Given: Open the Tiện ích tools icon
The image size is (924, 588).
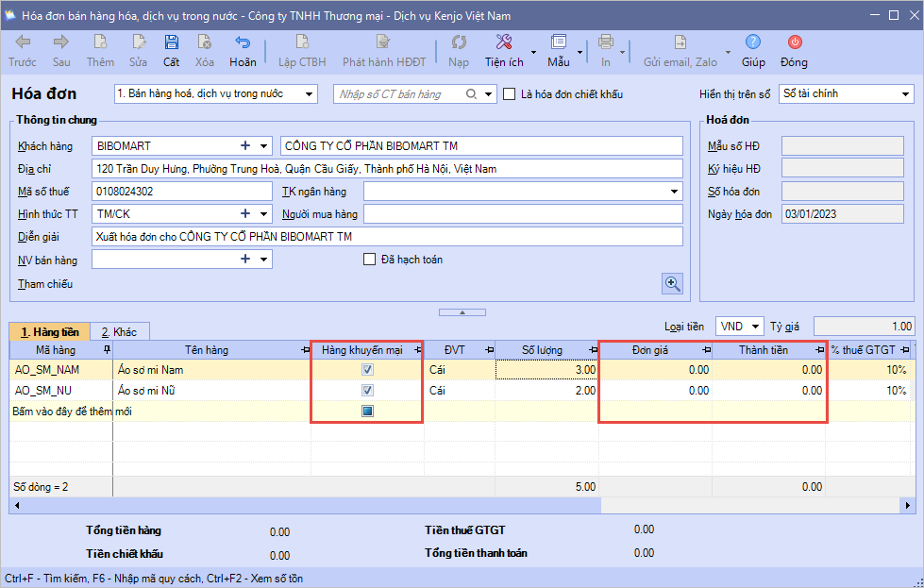Looking at the screenshot, I should 504,42.
